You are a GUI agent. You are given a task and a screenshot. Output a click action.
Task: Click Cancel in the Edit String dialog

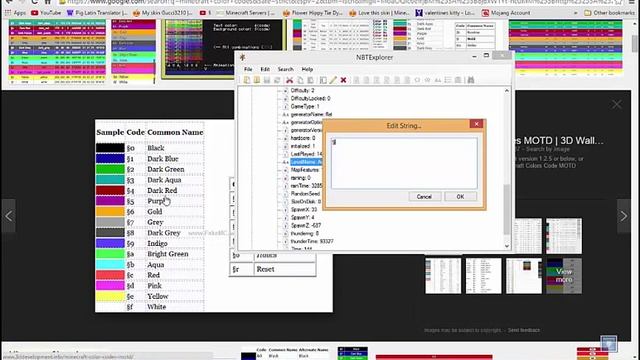[424, 197]
